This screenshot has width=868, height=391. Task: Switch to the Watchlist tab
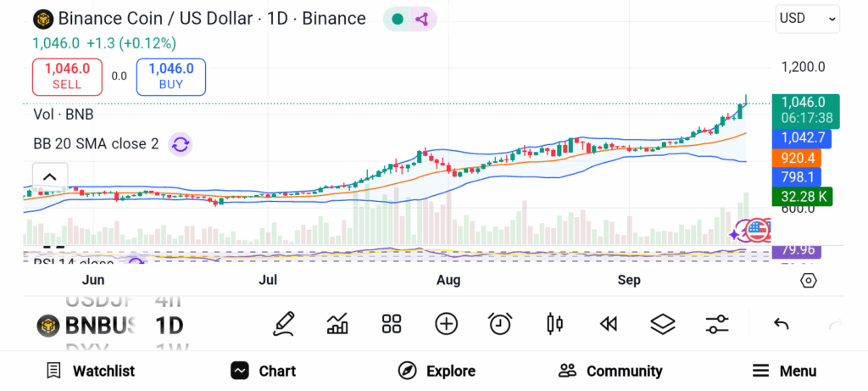[x=90, y=371]
